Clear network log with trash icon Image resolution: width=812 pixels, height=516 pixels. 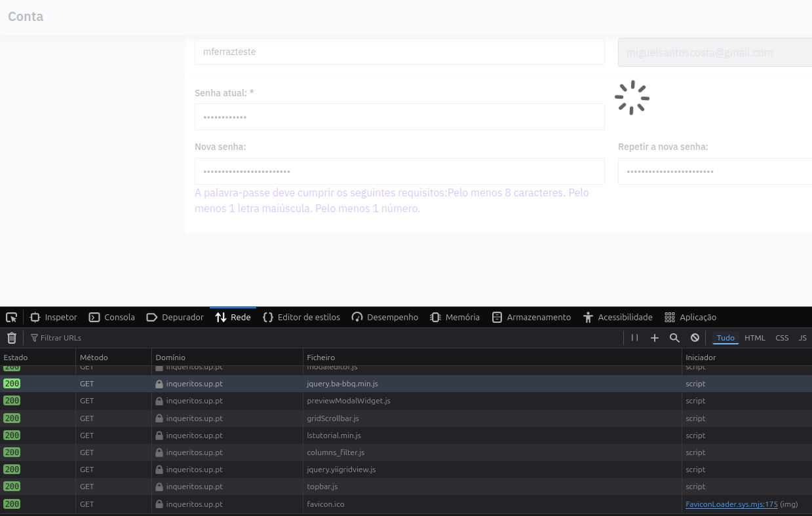click(11, 338)
